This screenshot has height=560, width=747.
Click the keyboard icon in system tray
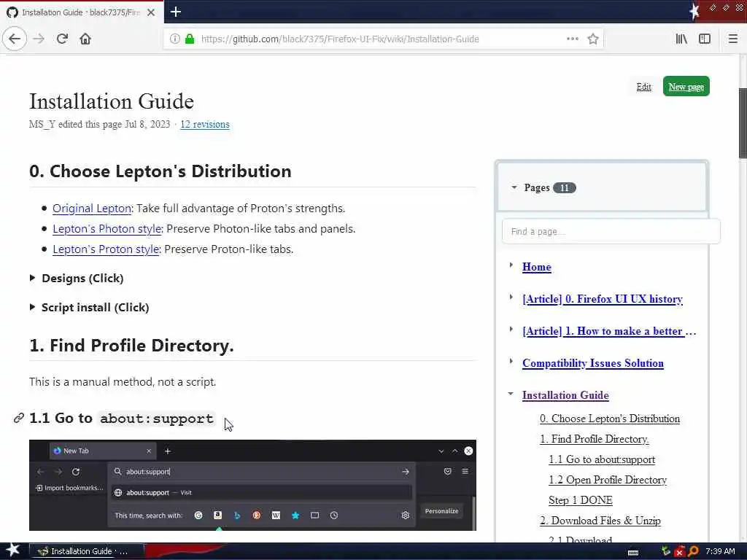pyautogui.click(x=632, y=552)
